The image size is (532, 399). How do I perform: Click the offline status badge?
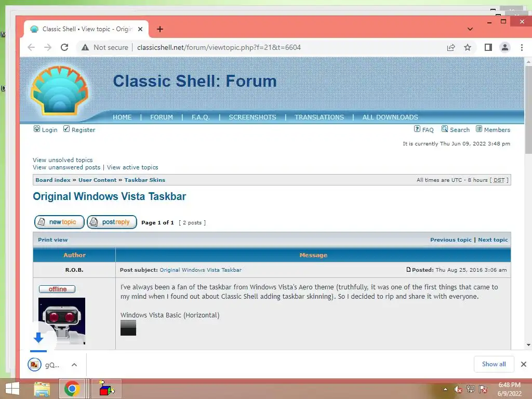pos(57,289)
